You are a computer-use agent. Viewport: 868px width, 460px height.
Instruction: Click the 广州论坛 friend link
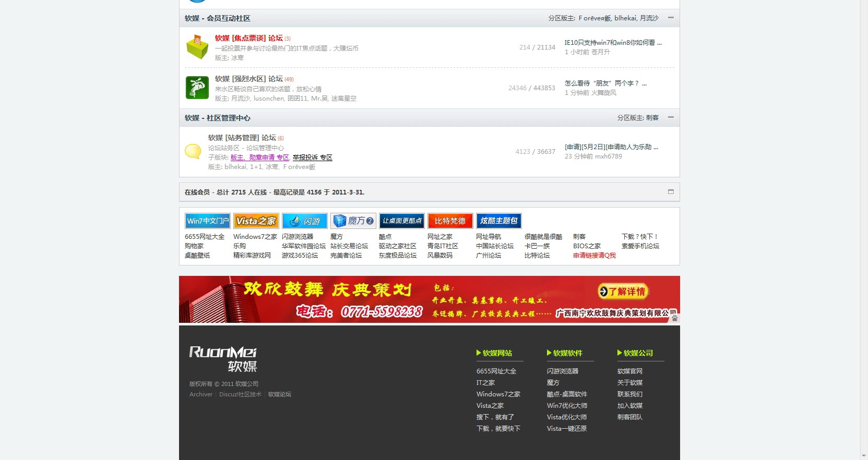pos(489,256)
